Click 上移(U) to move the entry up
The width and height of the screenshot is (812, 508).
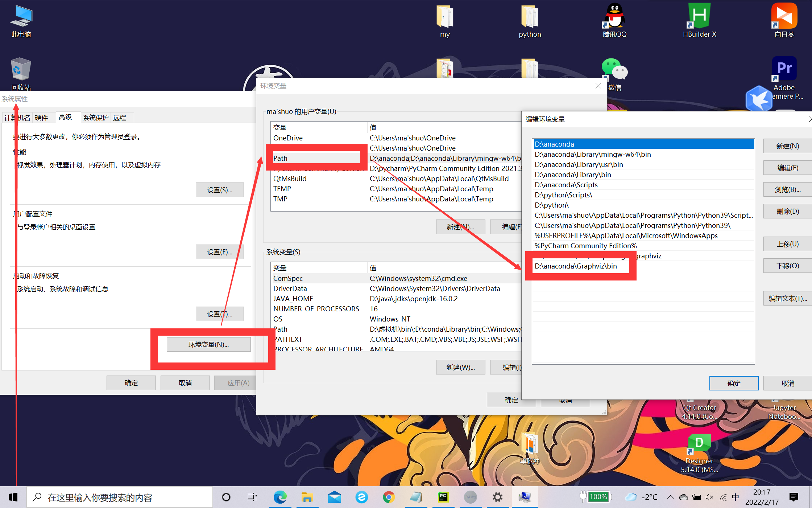tap(787, 244)
